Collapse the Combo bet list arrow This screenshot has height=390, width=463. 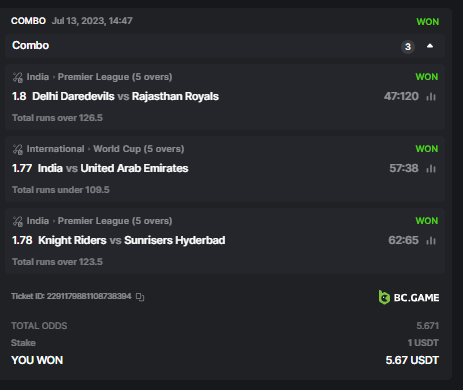pos(430,46)
